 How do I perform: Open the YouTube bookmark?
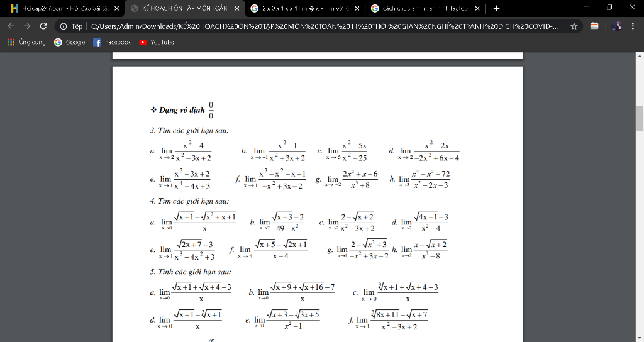click(156, 42)
